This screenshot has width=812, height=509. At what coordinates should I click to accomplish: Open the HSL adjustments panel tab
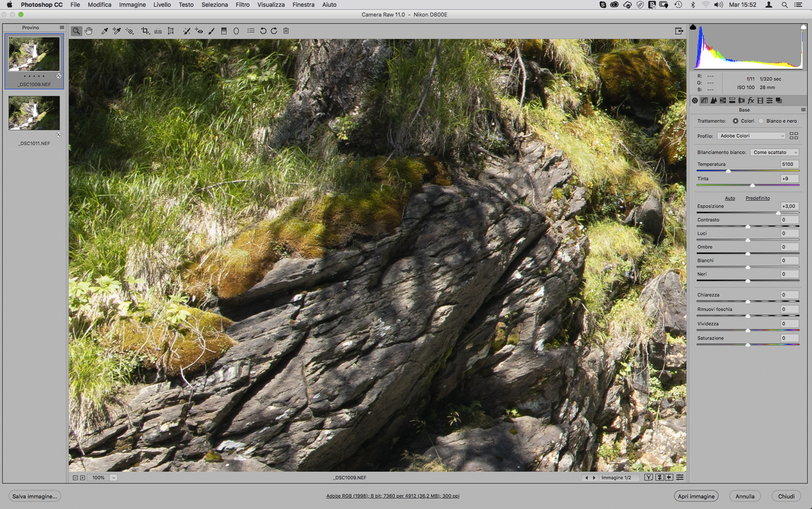[x=723, y=101]
